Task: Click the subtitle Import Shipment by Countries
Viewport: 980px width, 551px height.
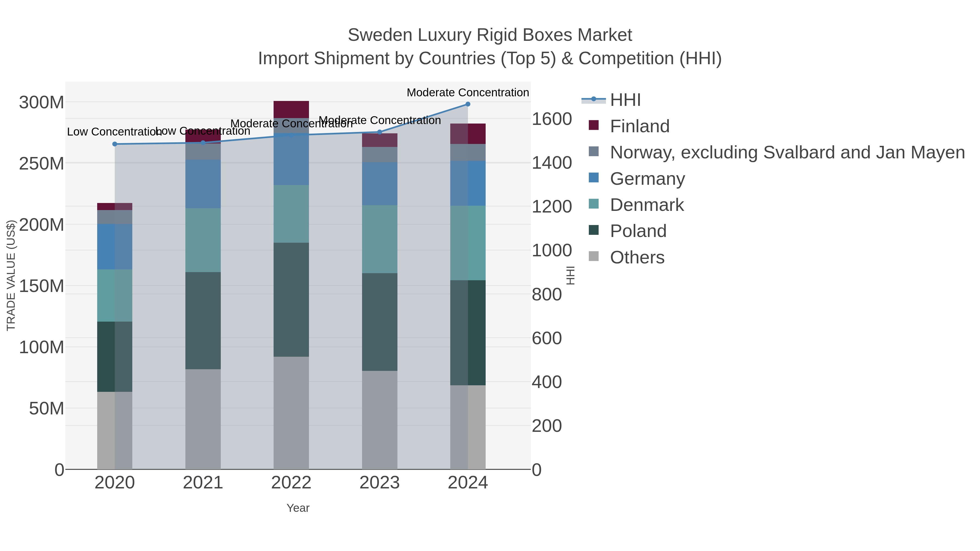Action: point(490,59)
